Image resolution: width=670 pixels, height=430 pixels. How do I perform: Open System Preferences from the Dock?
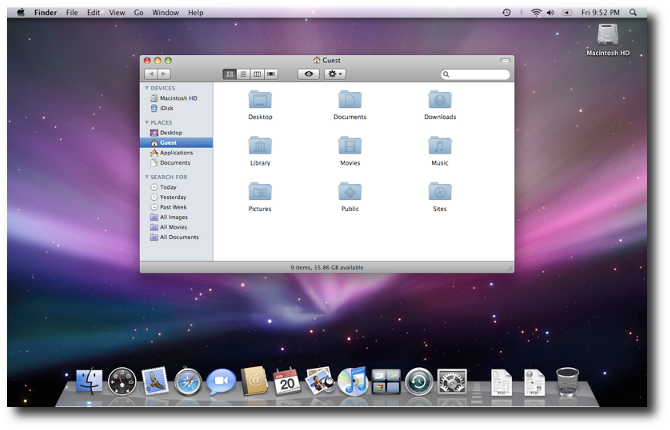[x=452, y=381]
